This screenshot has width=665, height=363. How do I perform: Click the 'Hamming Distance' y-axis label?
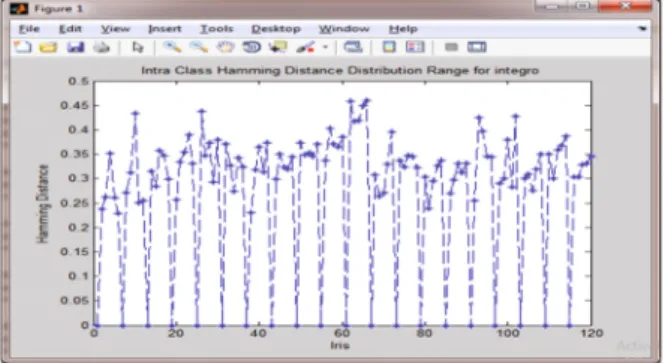[42, 204]
